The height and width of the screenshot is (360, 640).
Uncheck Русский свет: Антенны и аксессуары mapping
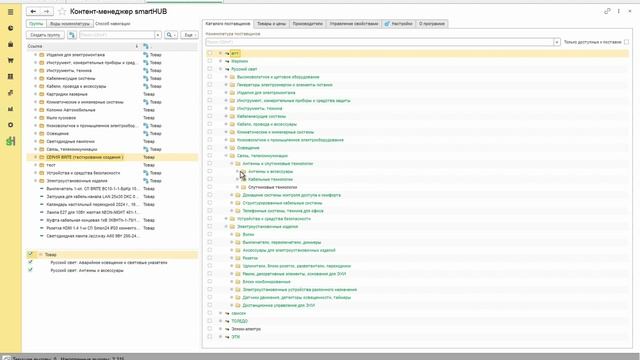click(x=30, y=270)
